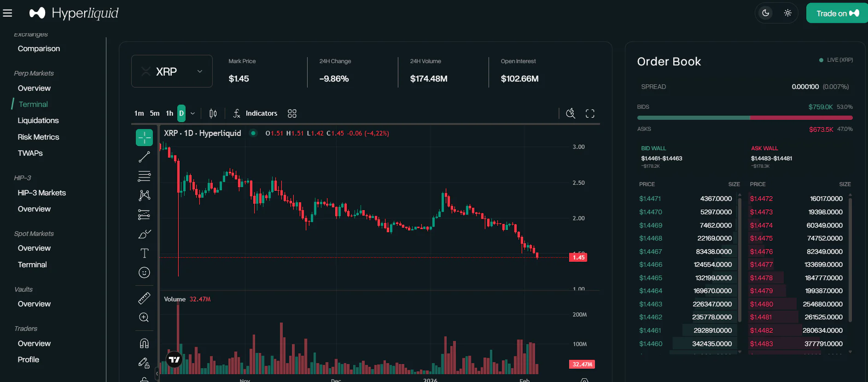
Task: Open Traders Overview
Action: (x=34, y=343)
